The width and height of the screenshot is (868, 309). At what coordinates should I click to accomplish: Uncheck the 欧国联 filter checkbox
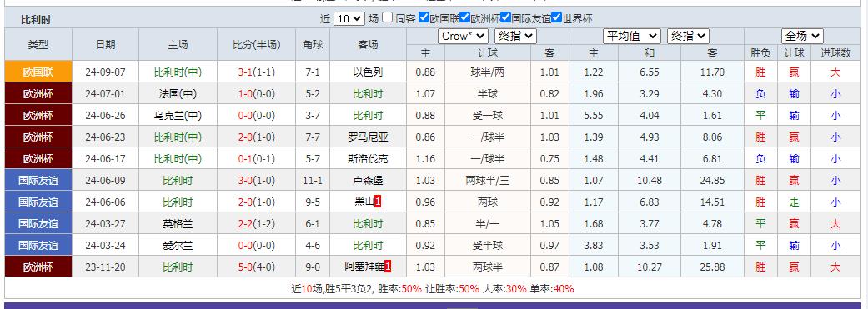pyautogui.click(x=424, y=17)
